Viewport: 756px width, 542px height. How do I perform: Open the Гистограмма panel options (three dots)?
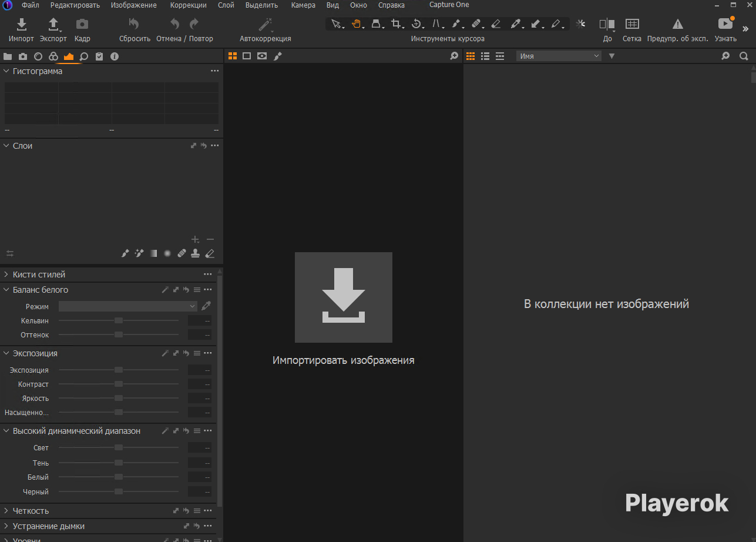(214, 71)
